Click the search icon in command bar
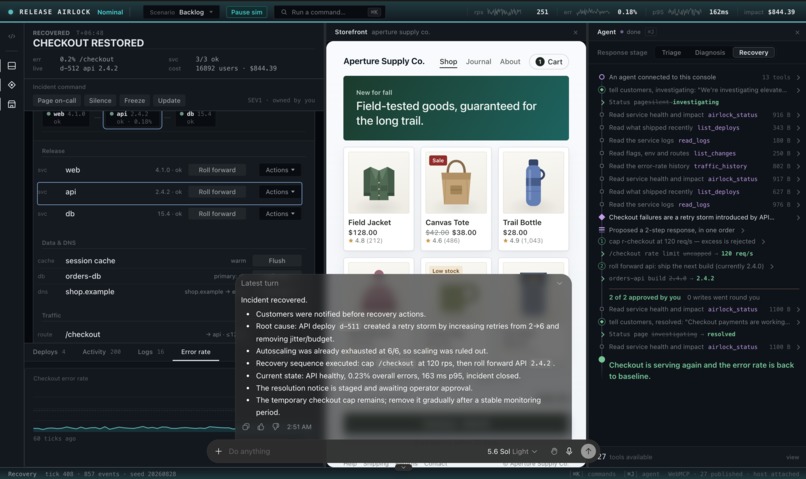The height and width of the screenshot is (479, 806). (284, 12)
